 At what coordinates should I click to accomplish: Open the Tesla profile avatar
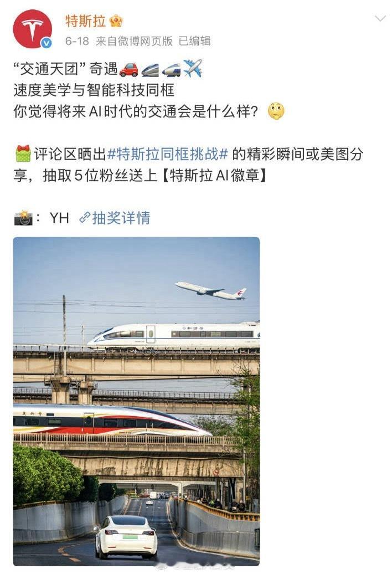point(32,29)
